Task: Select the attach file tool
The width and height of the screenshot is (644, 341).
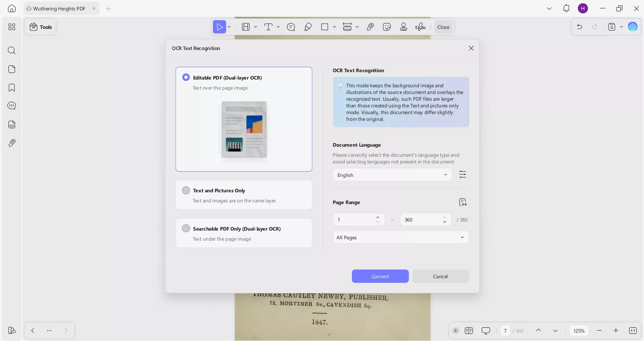Action: (370, 27)
